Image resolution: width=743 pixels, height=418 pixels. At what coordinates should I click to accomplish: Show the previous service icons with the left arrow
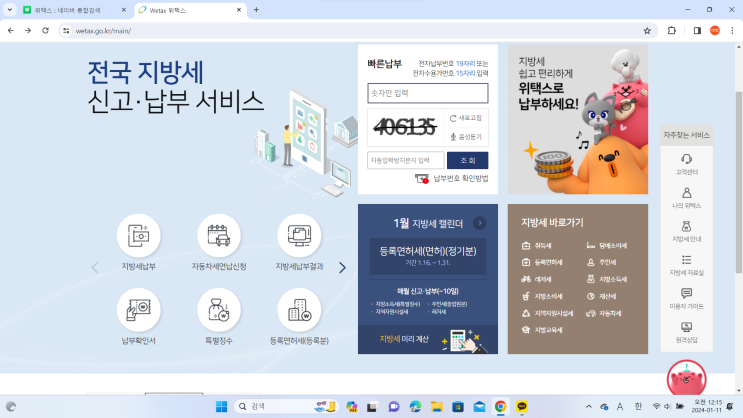[x=95, y=267]
